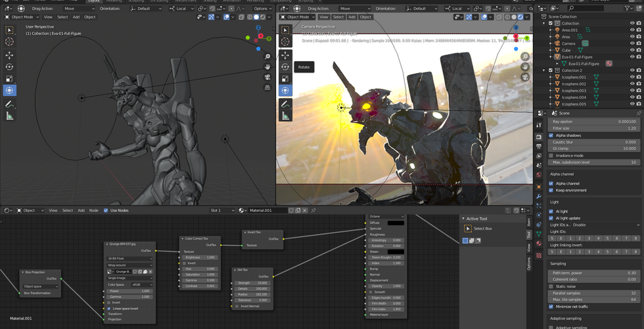The image size is (644, 329).
Task: Choose the Annotate tool in camera viewport
Action: pyautogui.click(x=285, y=104)
